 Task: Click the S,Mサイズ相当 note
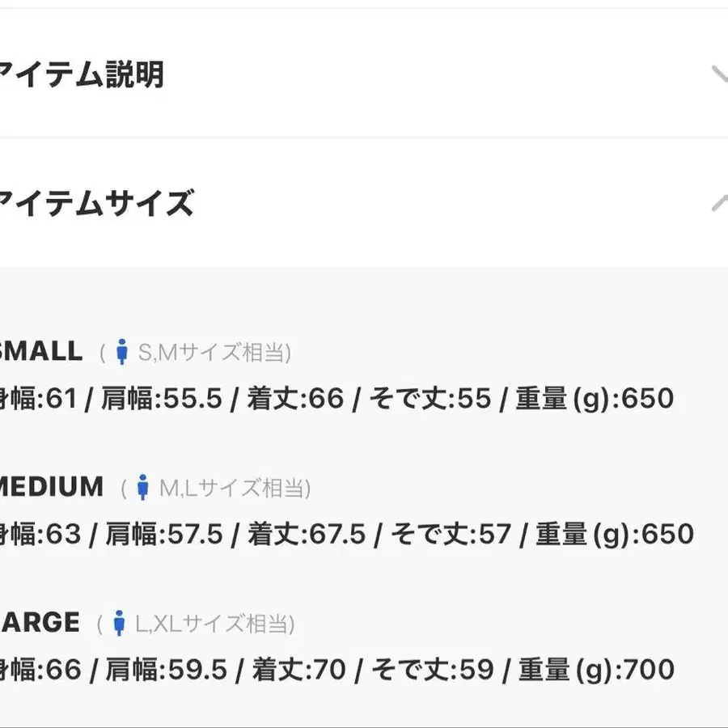[x=214, y=353]
